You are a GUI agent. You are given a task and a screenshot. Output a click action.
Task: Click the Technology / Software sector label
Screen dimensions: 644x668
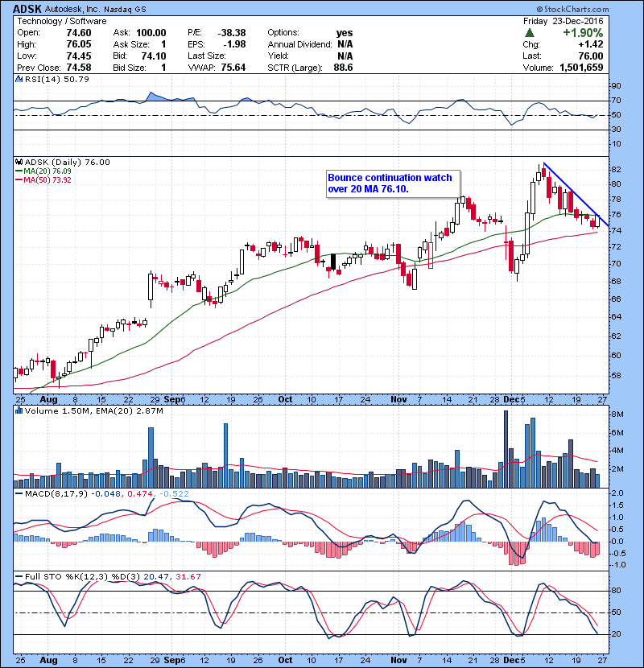click(x=62, y=21)
